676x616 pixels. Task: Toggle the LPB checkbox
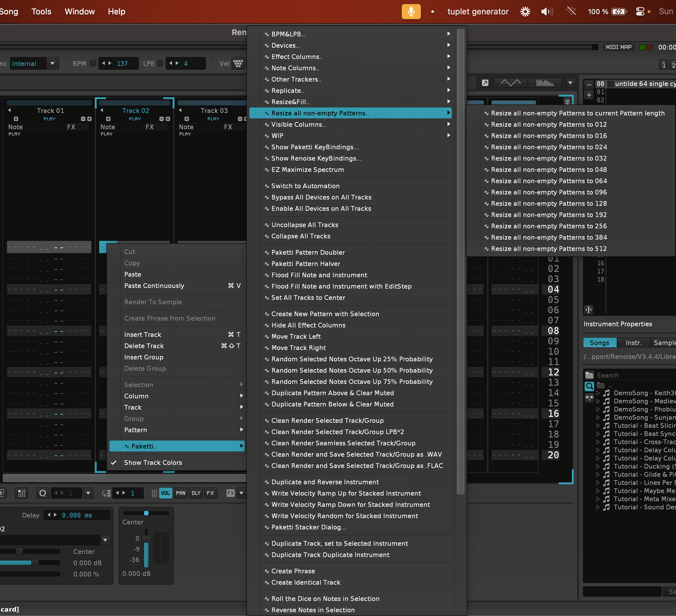click(160, 63)
